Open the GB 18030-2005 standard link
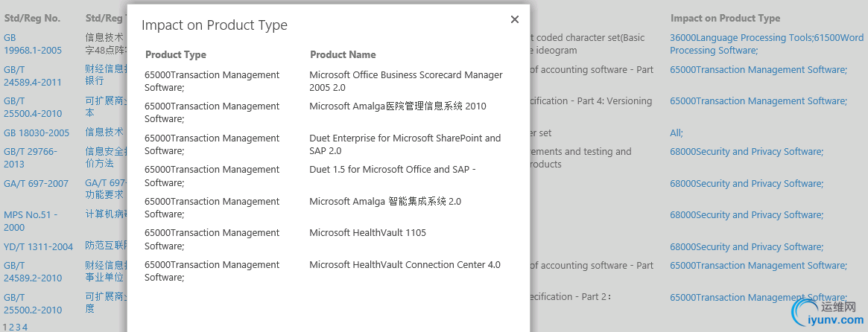Screen dimensions: 868x332 (x=37, y=133)
